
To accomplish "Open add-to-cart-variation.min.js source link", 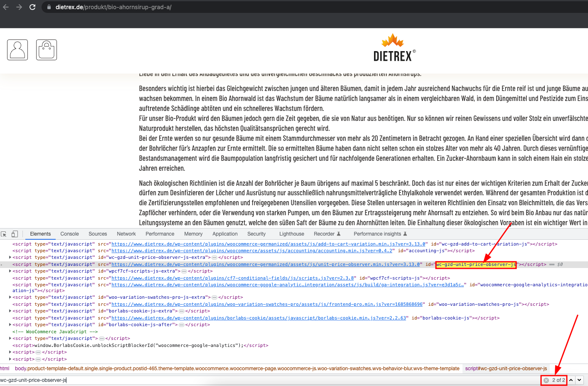I will click(268, 244).
